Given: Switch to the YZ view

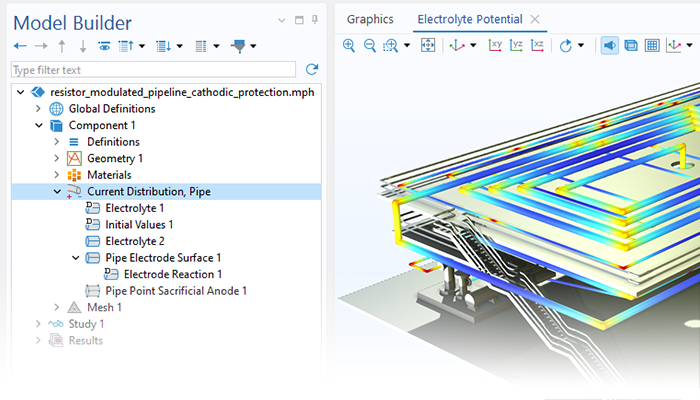Looking at the screenshot, I should (x=516, y=45).
